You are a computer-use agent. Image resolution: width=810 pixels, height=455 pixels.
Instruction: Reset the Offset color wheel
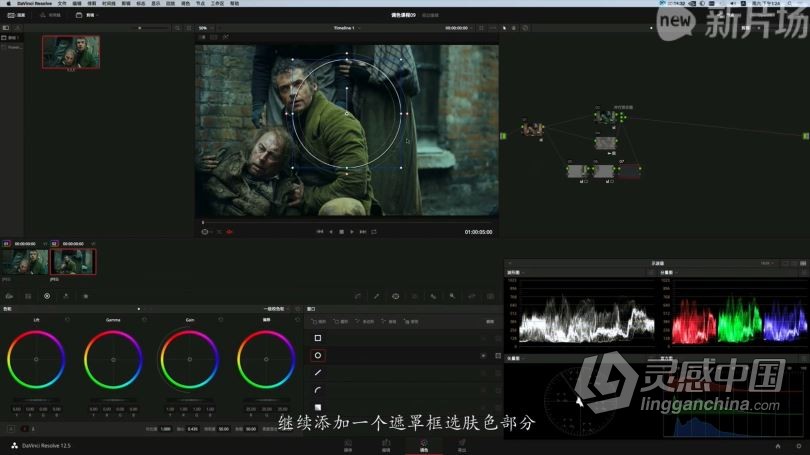coord(297,320)
